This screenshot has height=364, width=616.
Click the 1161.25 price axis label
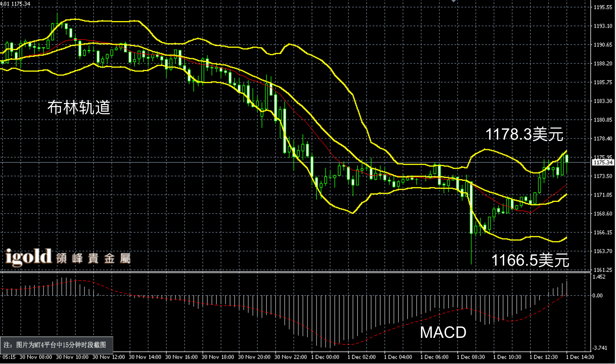click(x=603, y=270)
